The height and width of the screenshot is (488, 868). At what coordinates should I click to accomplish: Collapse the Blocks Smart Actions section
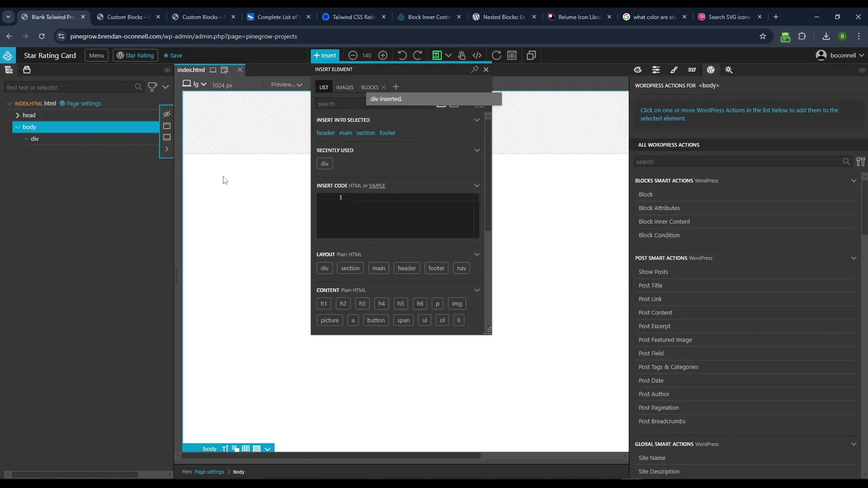(x=854, y=181)
